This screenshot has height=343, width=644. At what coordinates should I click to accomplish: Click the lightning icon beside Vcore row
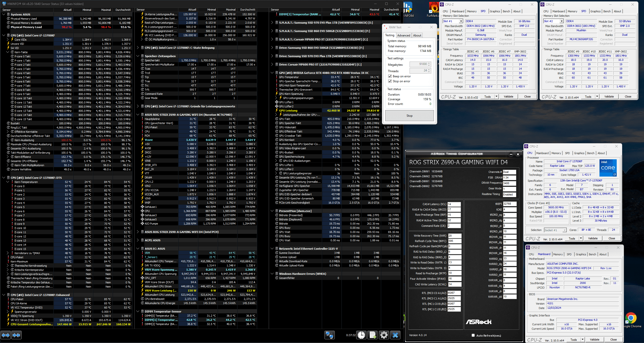click(142, 140)
